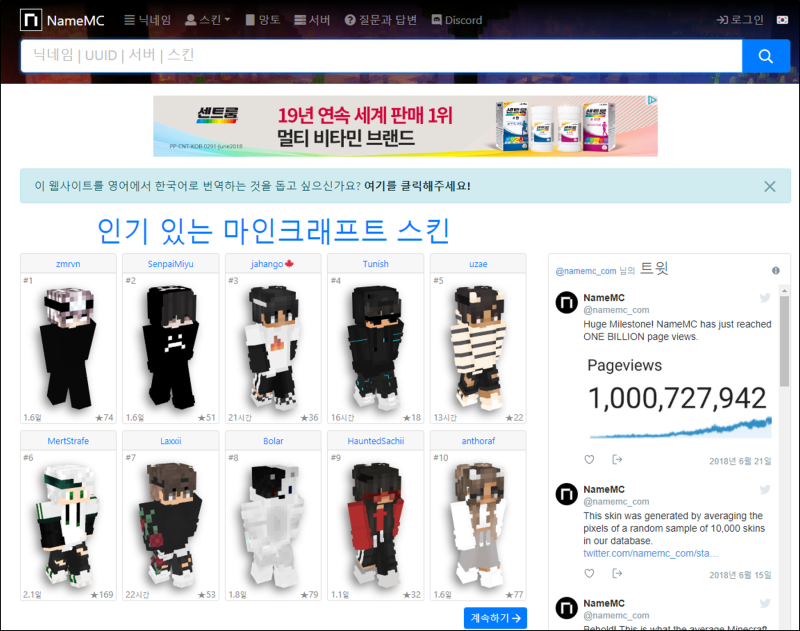Click the second tweet's @namemc_com handle
Screen dimensions: 800x631
click(x=616, y=501)
